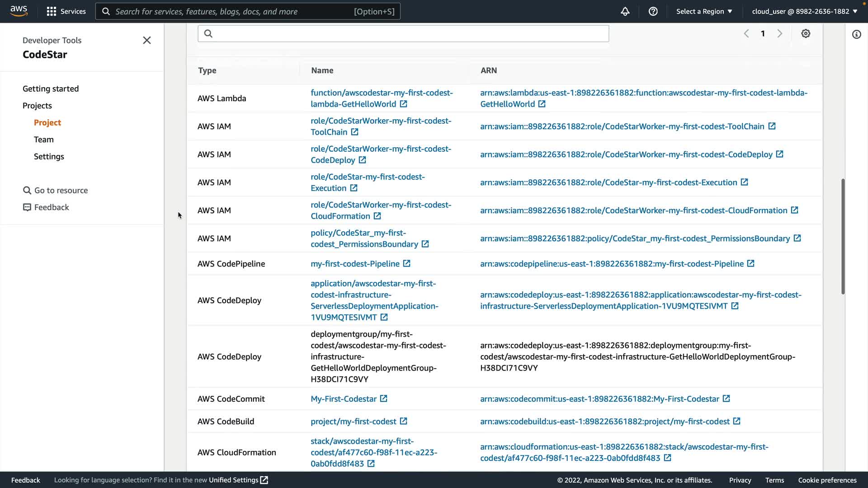This screenshot has width=868, height=488.
Task: Expand the Select a Region dropdown
Action: point(704,11)
